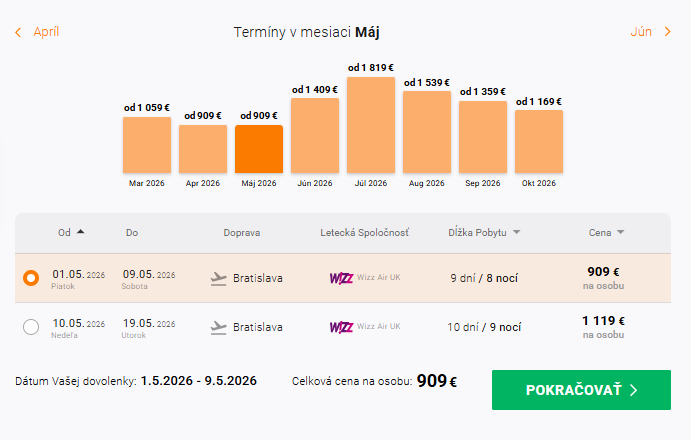Click the Doprava column header
Image resolution: width=691 pixels, height=440 pixels.
pyautogui.click(x=242, y=233)
